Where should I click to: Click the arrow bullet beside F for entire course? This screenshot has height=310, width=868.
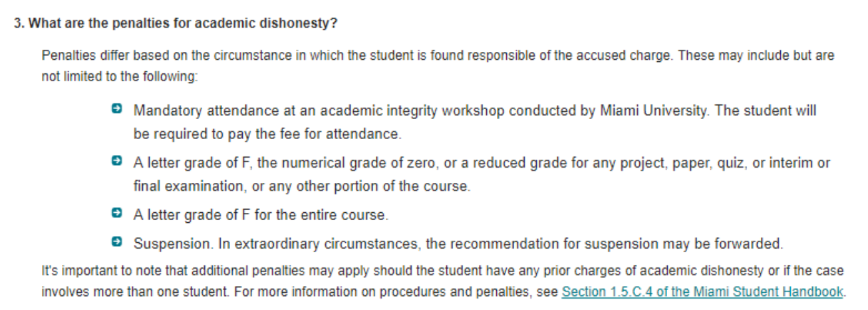pyautogui.click(x=117, y=214)
